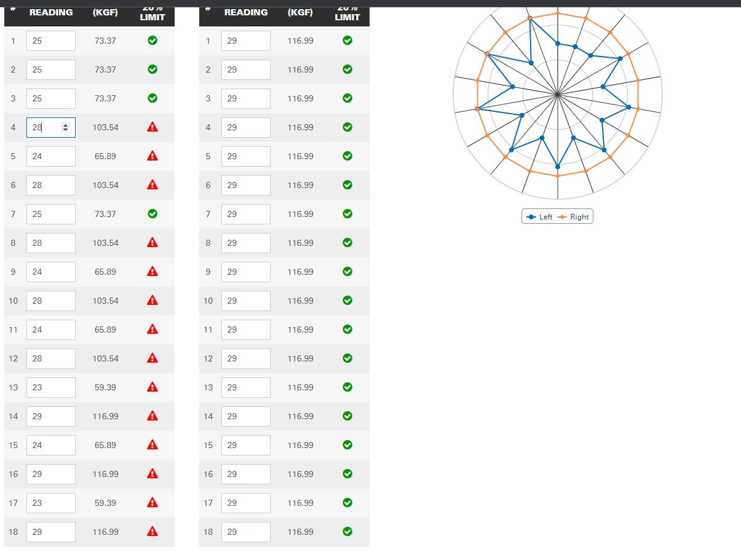Screen dimensions: 741x560
Task: Select right table reading field for spoke 12
Action: [x=245, y=358]
